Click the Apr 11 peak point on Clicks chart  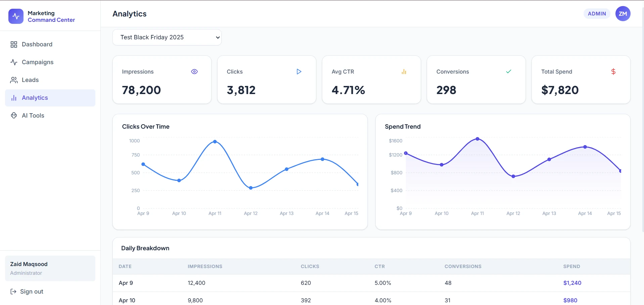tap(215, 142)
